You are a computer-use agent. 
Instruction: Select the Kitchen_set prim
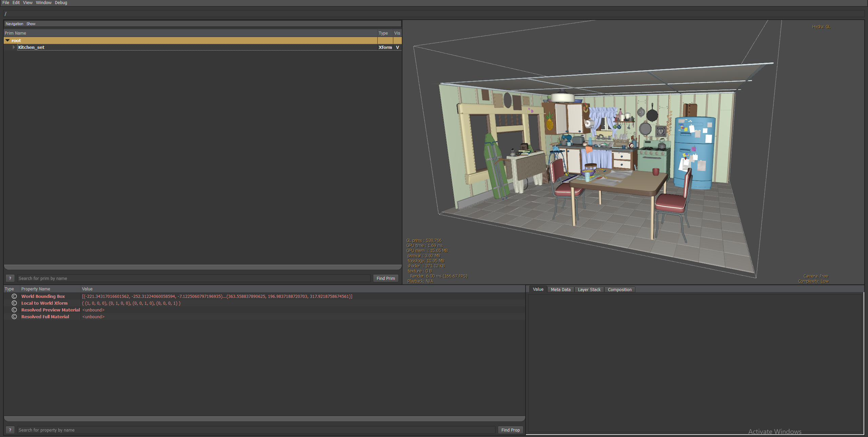[x=31, y=47]
